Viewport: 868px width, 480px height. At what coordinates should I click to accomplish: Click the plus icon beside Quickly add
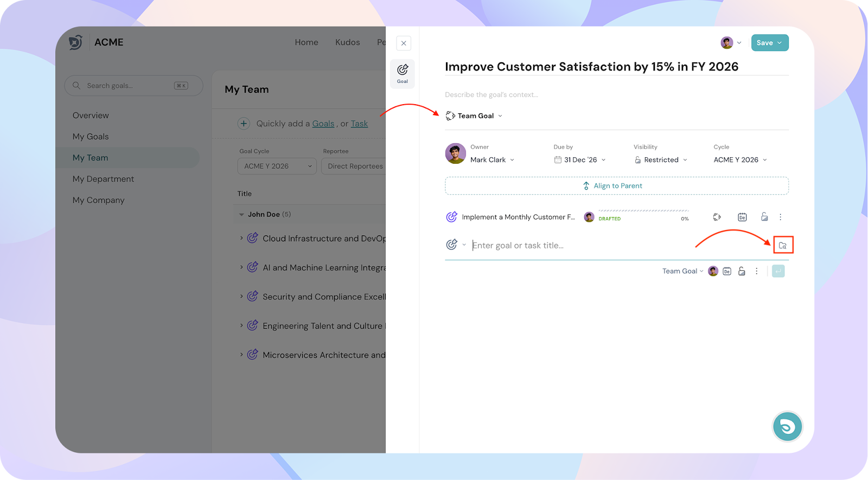click(x=244, y=124)
